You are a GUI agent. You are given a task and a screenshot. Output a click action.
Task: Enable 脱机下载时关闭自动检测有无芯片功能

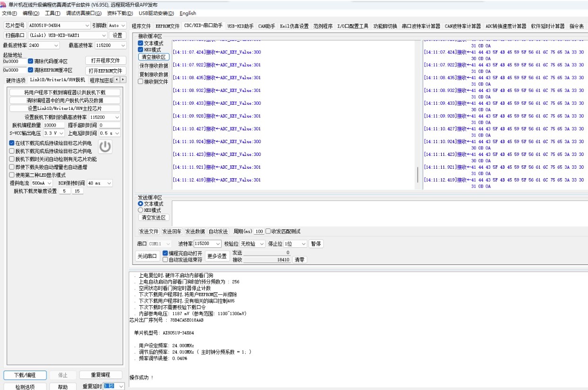(12, 159)
